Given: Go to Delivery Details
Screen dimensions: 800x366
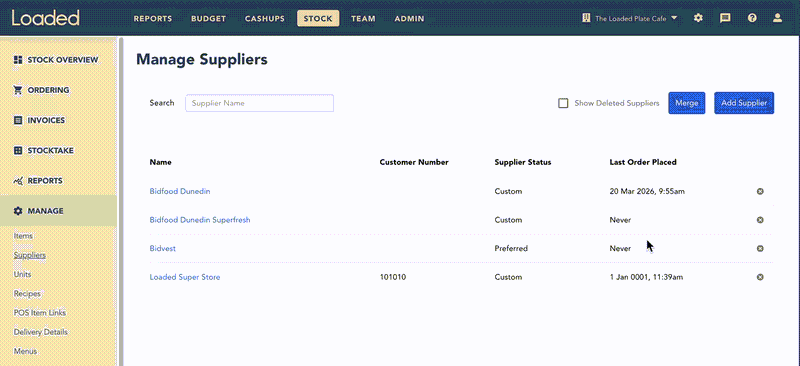Looking at the screenshot, I should point(40,332).
